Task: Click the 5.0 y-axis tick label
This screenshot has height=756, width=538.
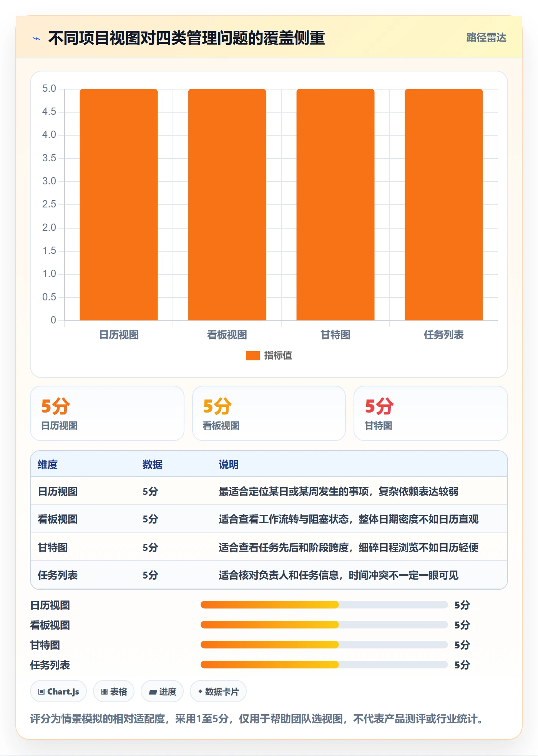Action: pos(49,89)
